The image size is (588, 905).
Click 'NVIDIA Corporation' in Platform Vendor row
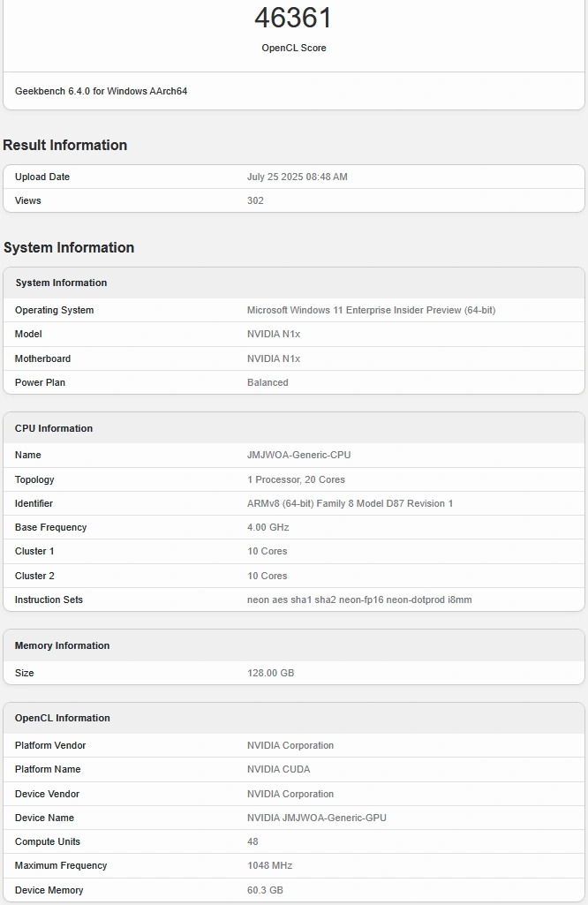tap(290, 745)
